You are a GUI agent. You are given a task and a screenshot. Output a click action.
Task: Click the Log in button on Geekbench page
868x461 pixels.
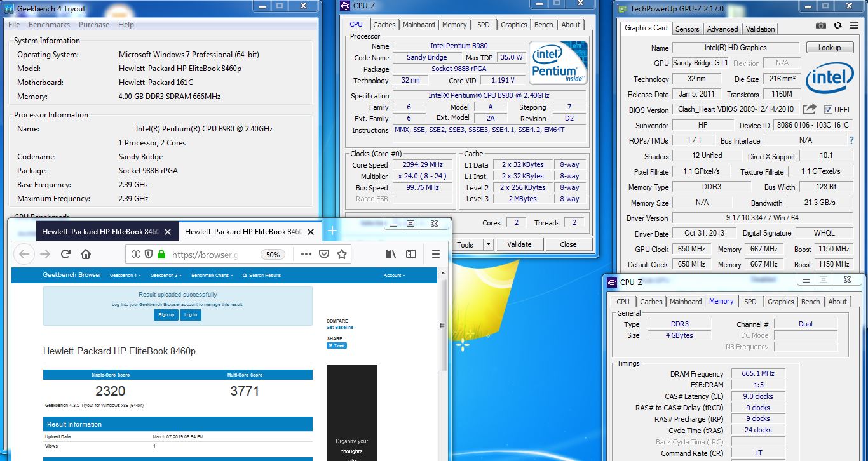pyautogui.click(x=190, y=315)
